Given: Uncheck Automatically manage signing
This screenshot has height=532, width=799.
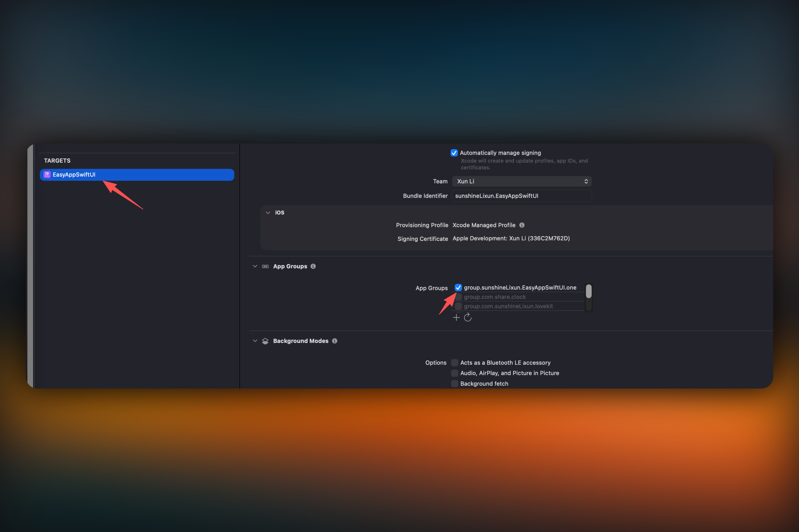Looking at the screenshot, I should 454,153.
